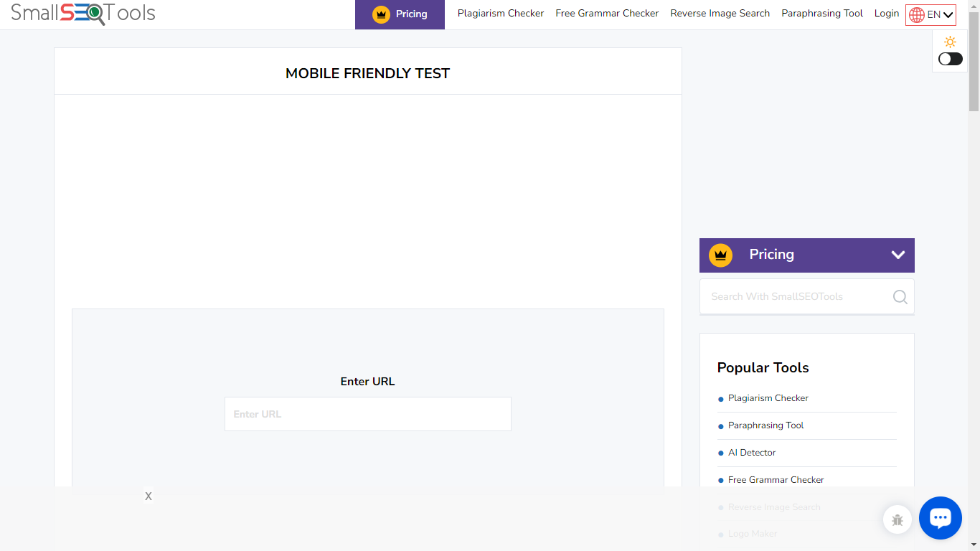Click the Login link
Image resolution: width=980 pixels, height=551 pixels.
tap(887, 14)
